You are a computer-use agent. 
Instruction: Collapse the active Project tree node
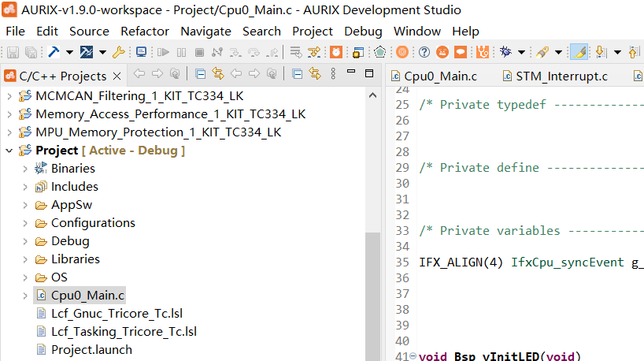pos(9,151)
